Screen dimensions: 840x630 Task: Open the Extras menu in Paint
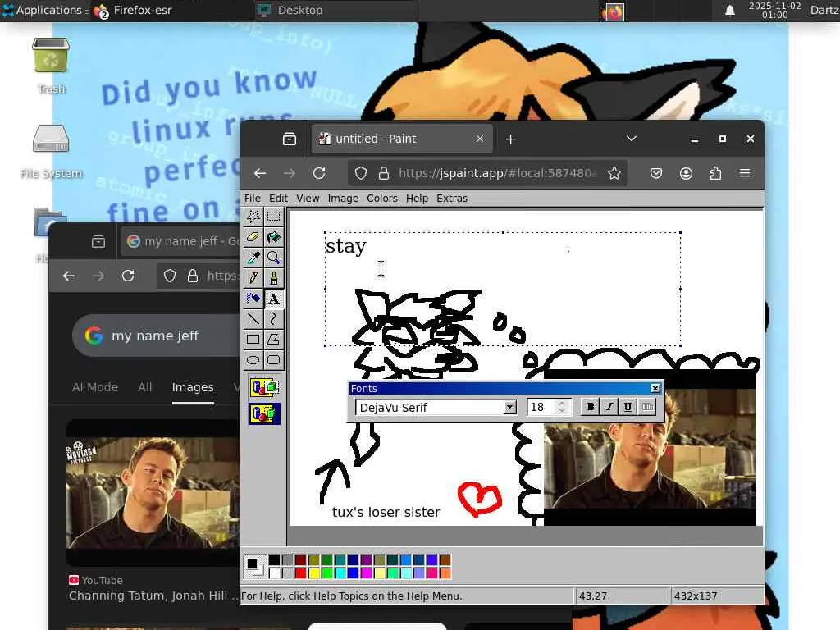click(x=452, y=199)
